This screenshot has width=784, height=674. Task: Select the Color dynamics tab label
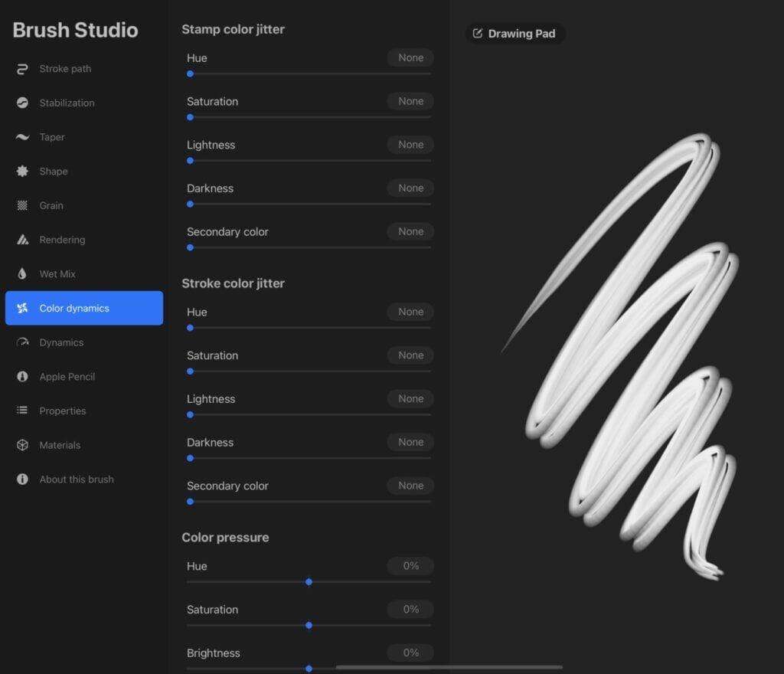click(74, 309)
